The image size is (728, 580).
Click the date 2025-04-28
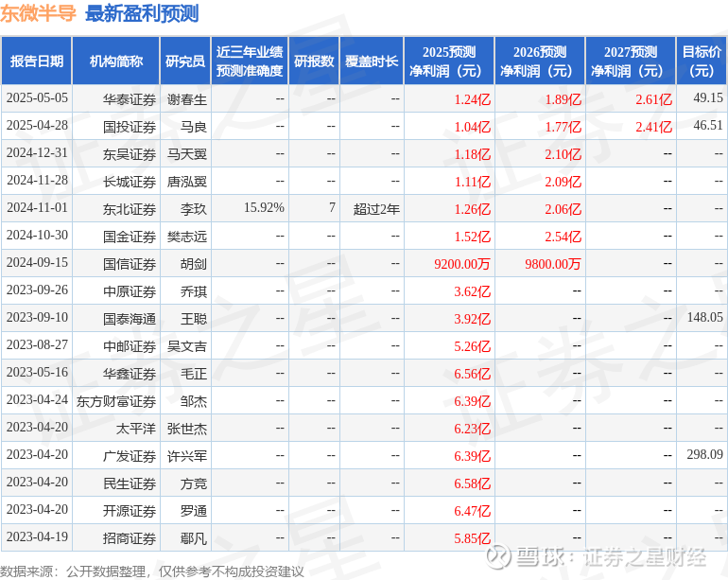(37, 126)
